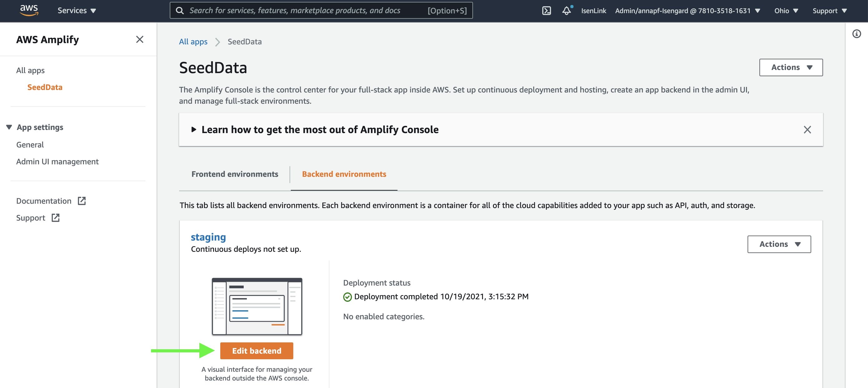868x388 pixels.
Task: Open the Documentation link in sidebar
Action: [44, 201]
